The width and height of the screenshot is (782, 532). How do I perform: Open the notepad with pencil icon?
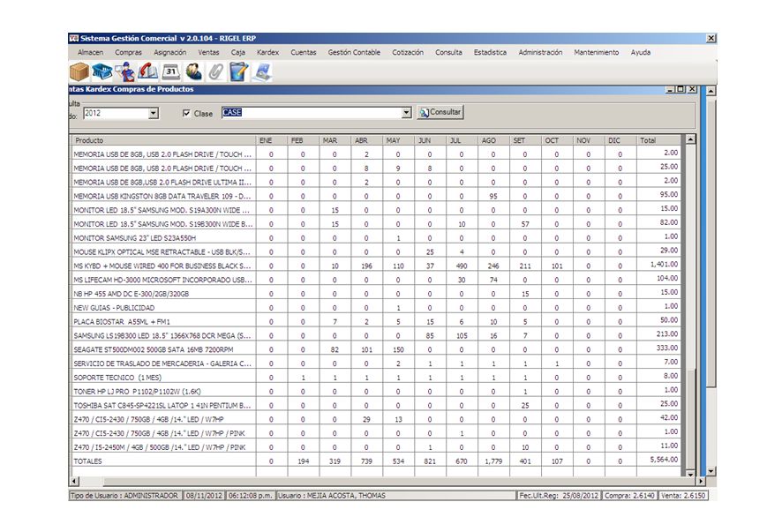(x=238, y=72)
